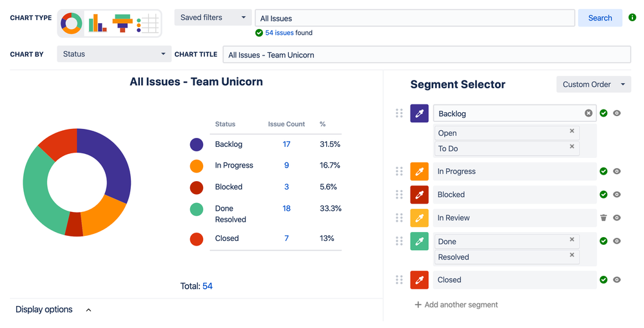The width and height of the screenshot is (644, 328).
Task: Click drag handle of Done segment
Action: 399,241
